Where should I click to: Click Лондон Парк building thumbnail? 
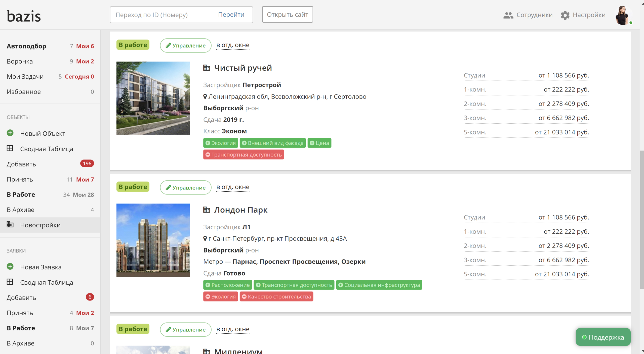point(153,240)
